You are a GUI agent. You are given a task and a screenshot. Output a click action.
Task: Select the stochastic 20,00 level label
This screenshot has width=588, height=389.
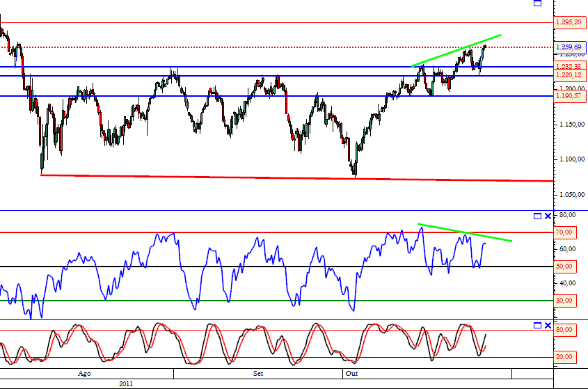pyautogui.click(x=564, y=357)
